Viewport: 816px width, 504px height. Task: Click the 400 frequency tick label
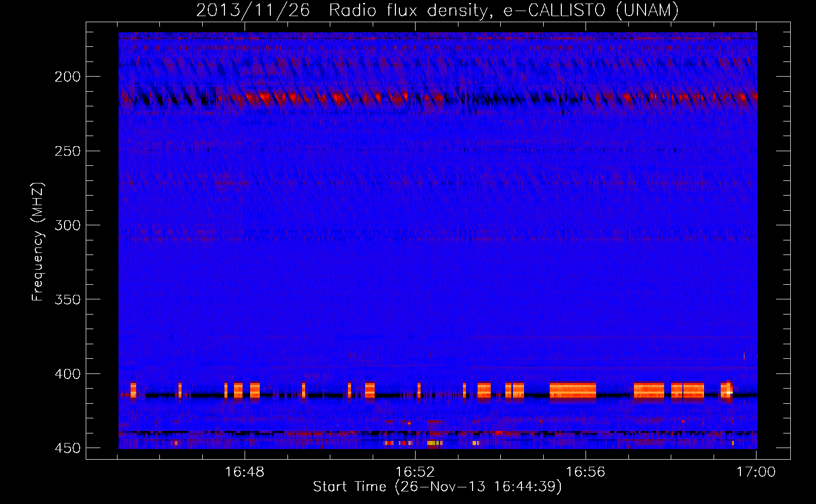click(67, 374)
